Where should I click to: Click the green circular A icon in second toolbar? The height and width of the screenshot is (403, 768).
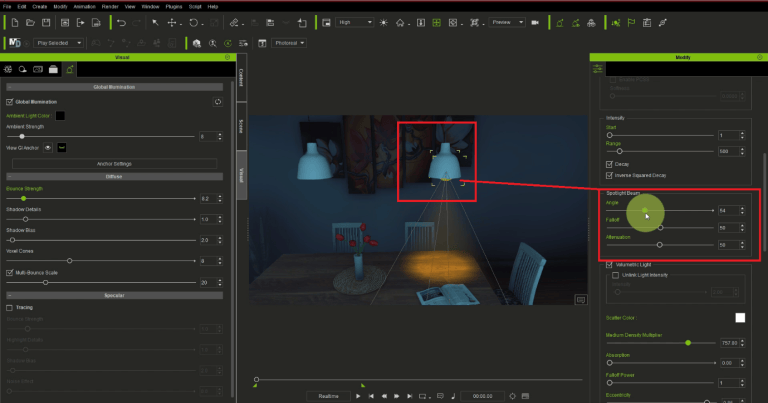tap(228, 43)
